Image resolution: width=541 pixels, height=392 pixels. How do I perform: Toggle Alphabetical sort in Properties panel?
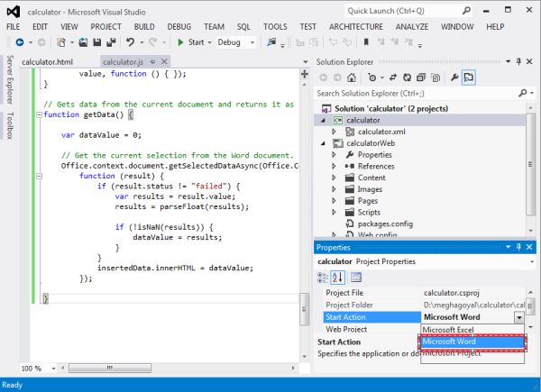(x=339, y=277)
